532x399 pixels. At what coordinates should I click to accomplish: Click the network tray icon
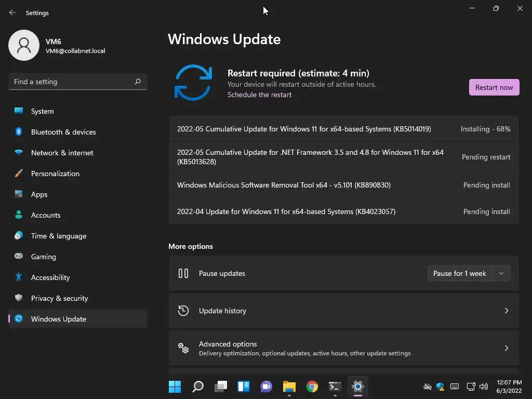[x=471, y=387]
